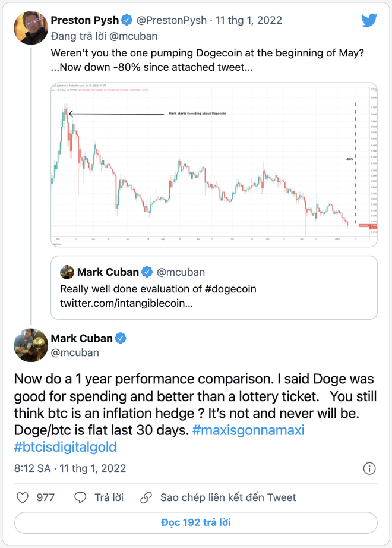392x548 pixels.
Task: Like the tweet with heart icon
Action: (x=23, y=497)
